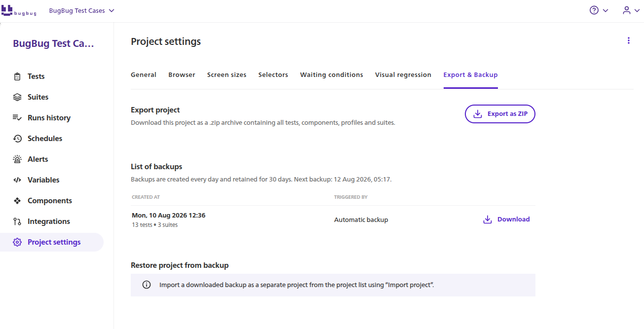Go to the Waiting conditions tab
Screen dimensions: 644x329
pyautogui.click(x=332, y=75)
